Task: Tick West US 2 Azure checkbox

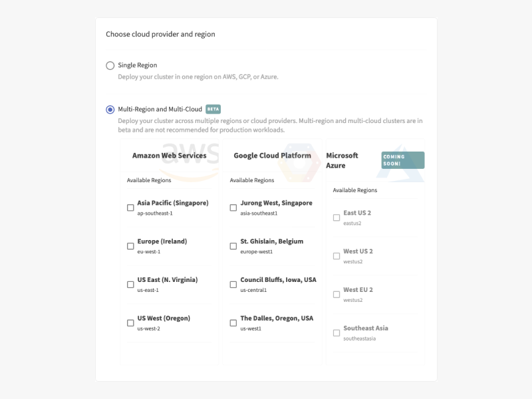Action: [x=336, y=256]
